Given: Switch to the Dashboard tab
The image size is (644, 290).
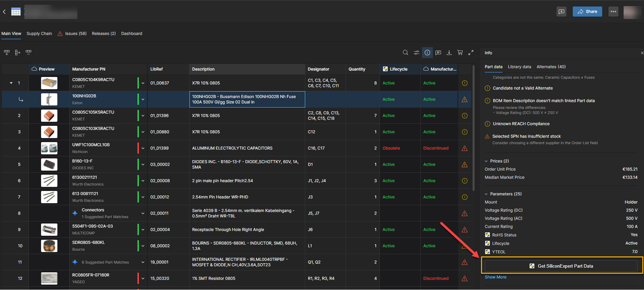Looking at the screenshot, I should coord(132,34).
